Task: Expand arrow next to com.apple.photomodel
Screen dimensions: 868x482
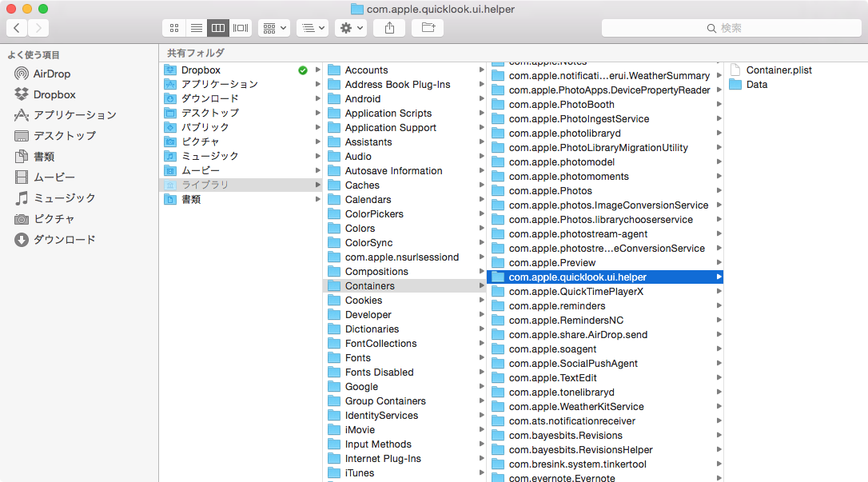Action: [x=719, y=162]
